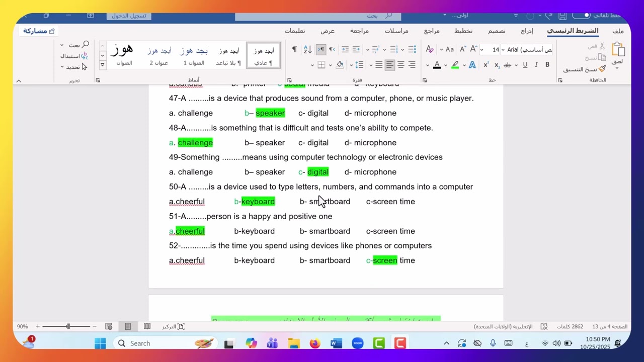The width and height of the screenshot is (644, 362).
Task: Center the paragraph text
Action: coord(401,65)
